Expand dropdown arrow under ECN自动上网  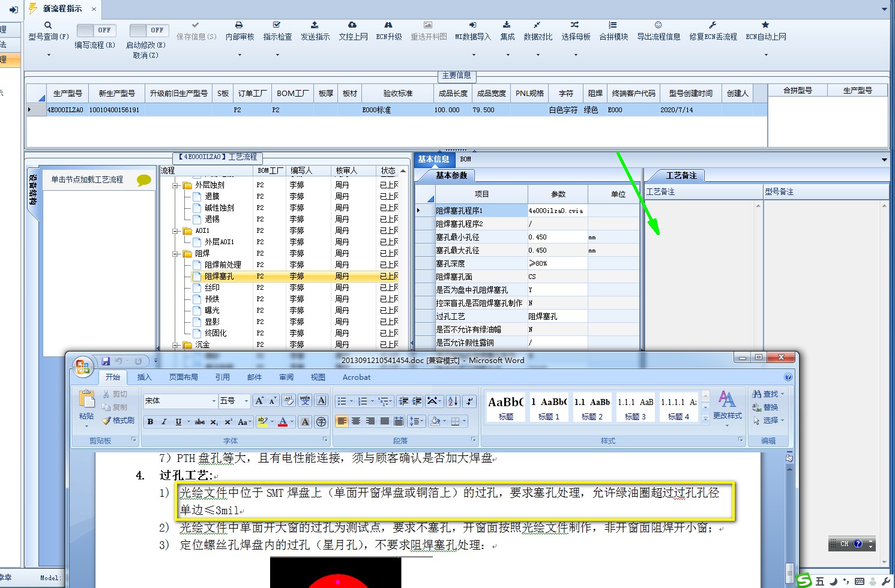point(766,55)
